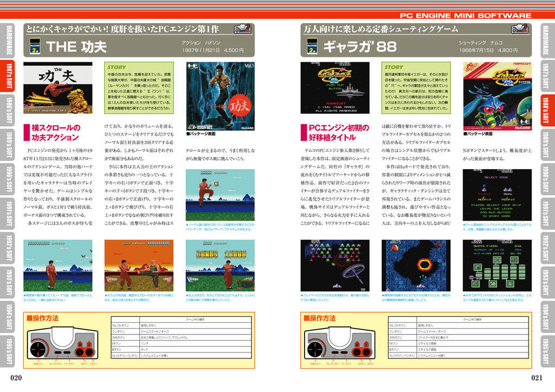Switch to HARDWARE tab on the left edge
Screen dimensions: 555x392
coord(9,41)
